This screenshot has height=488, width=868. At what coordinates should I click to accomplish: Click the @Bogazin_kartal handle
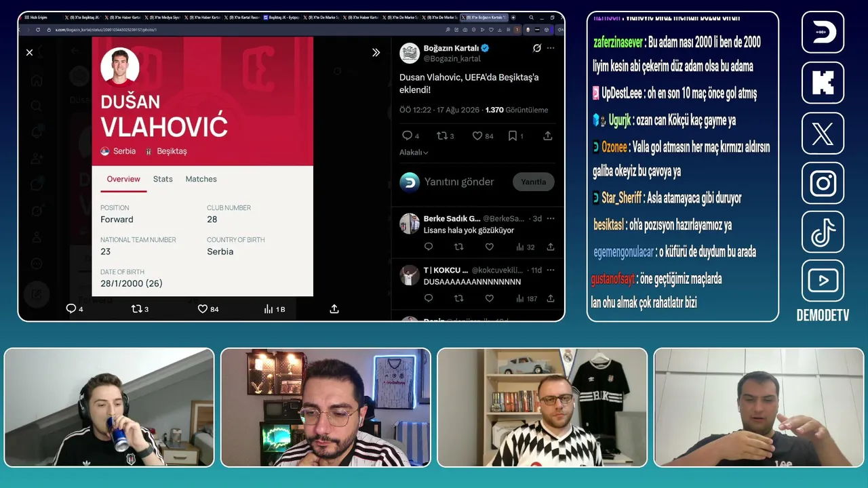pyautogui.click(x=452, y=59)
